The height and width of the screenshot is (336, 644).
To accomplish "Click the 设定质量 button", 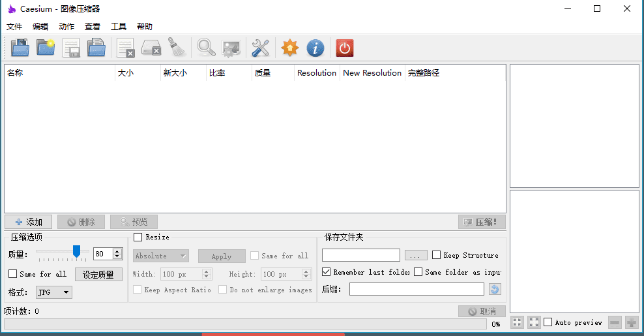I will (x=98, y=274).
